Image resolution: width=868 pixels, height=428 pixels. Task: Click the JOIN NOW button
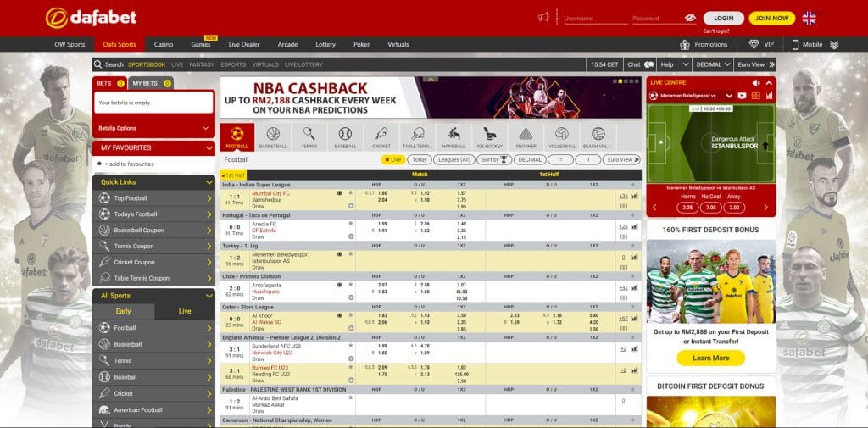click(x=771, y=19)
